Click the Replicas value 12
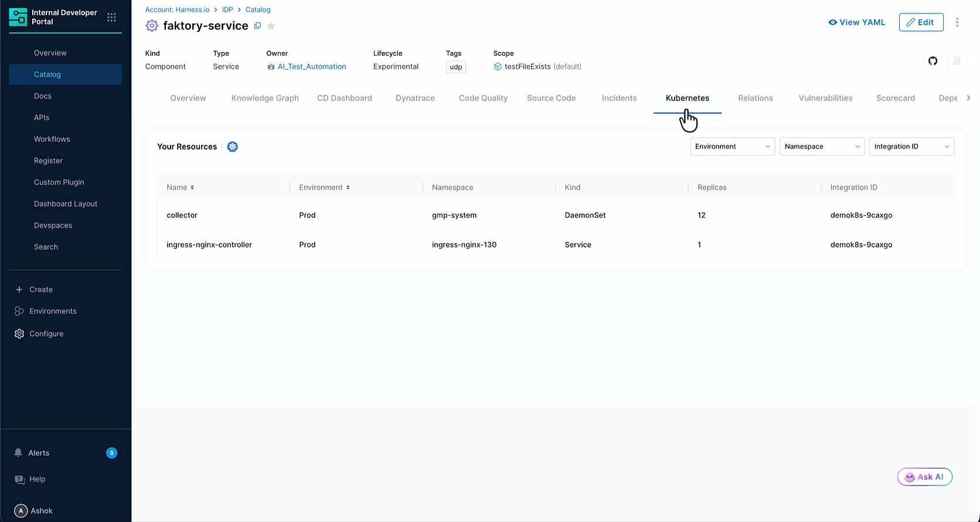Viewport: 980px width, 522px height. pos(702,215)
